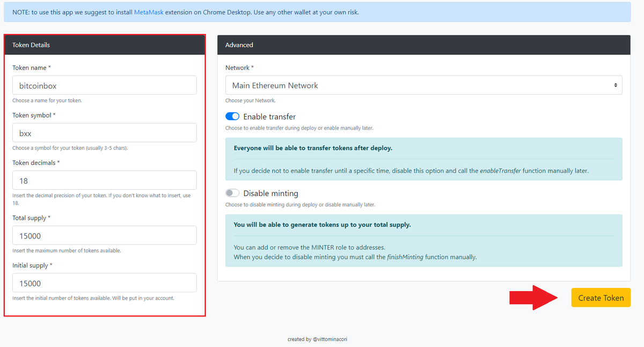Open the MetaMask link in the note
Screen dimensions: 644x347
coord(149,12)
